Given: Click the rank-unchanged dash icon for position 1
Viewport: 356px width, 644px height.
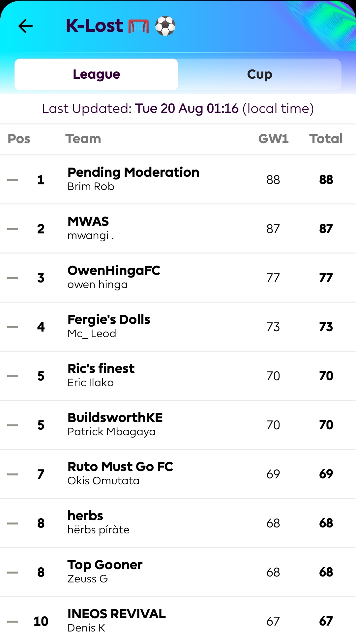Looking at the screenshot, I should [x=13, y=180].
